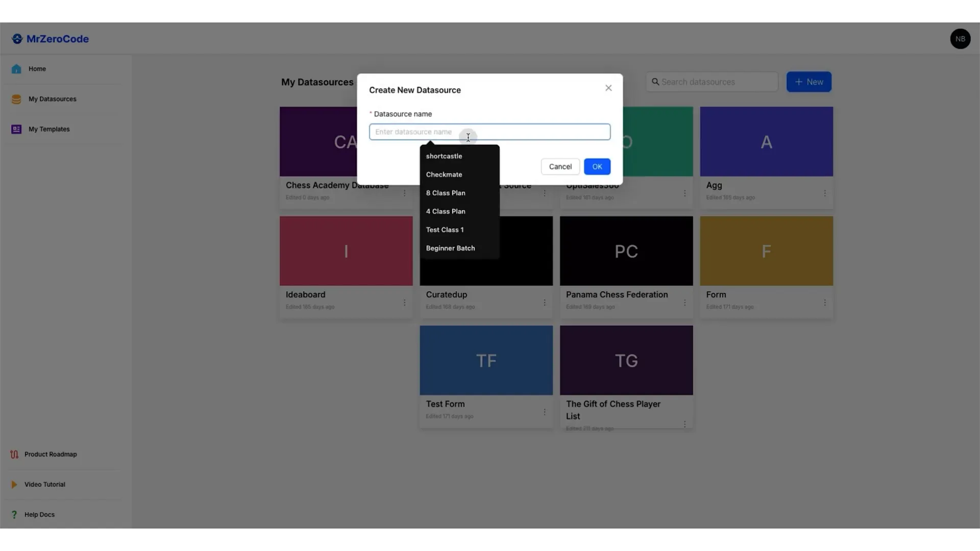Viewport: 980px width, 551px height.
Task: Open the NB user avatar menu
Action: [x=960, y=39]
